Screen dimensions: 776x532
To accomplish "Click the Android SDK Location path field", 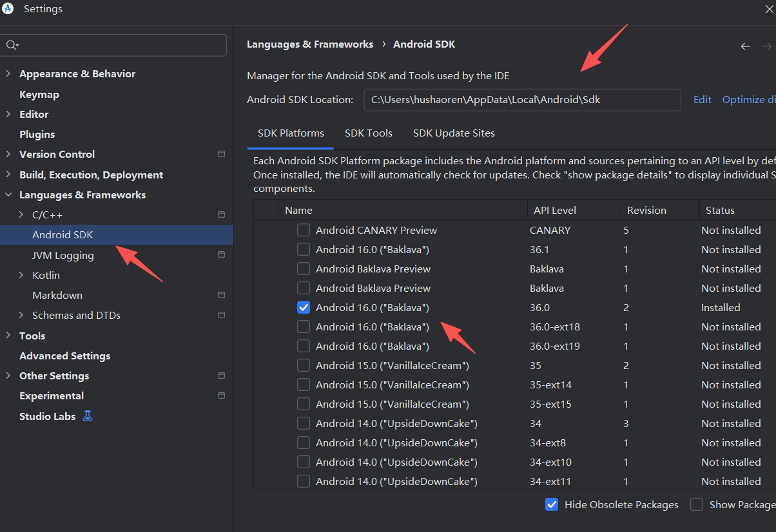I will [522, 100].
